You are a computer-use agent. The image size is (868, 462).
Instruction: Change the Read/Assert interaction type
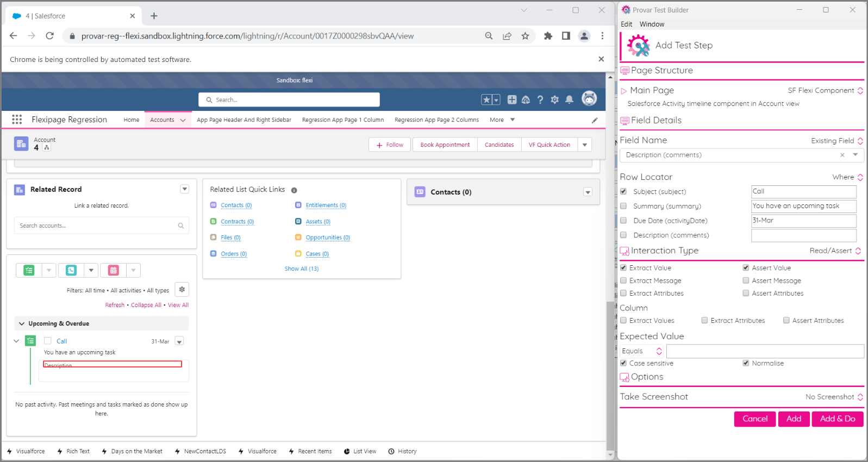835,251
